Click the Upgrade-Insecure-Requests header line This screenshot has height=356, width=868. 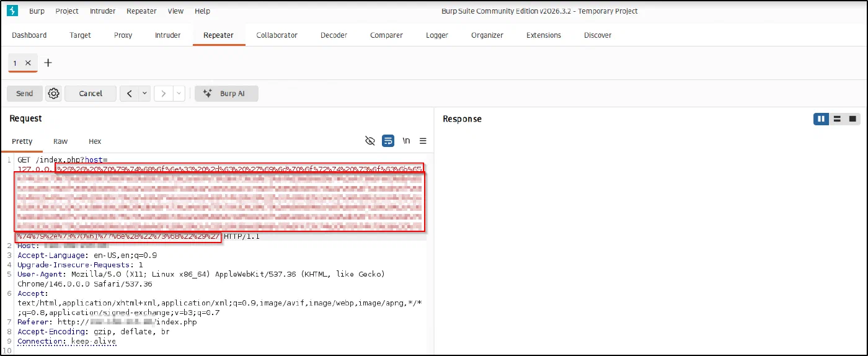pos(80,265)
